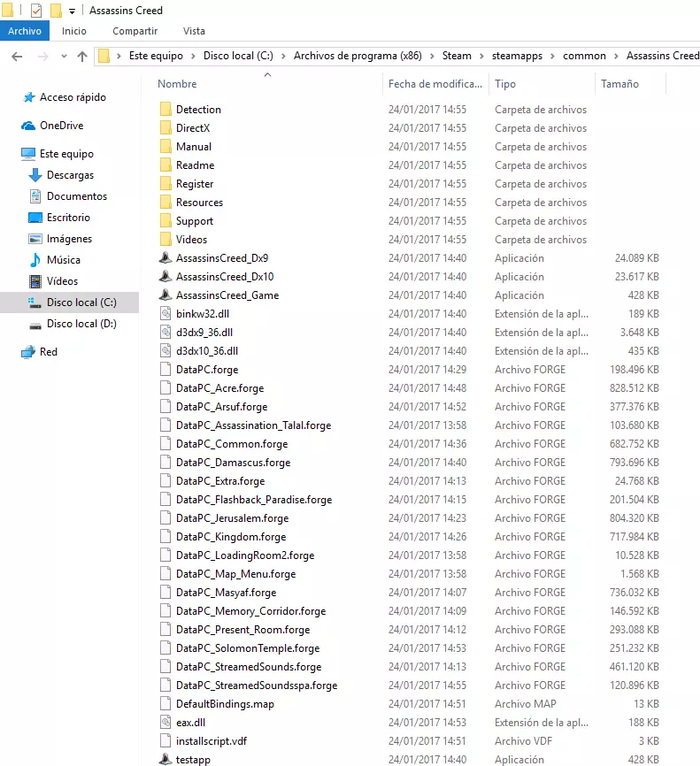Click the Register folder icon

coord(165,183)
